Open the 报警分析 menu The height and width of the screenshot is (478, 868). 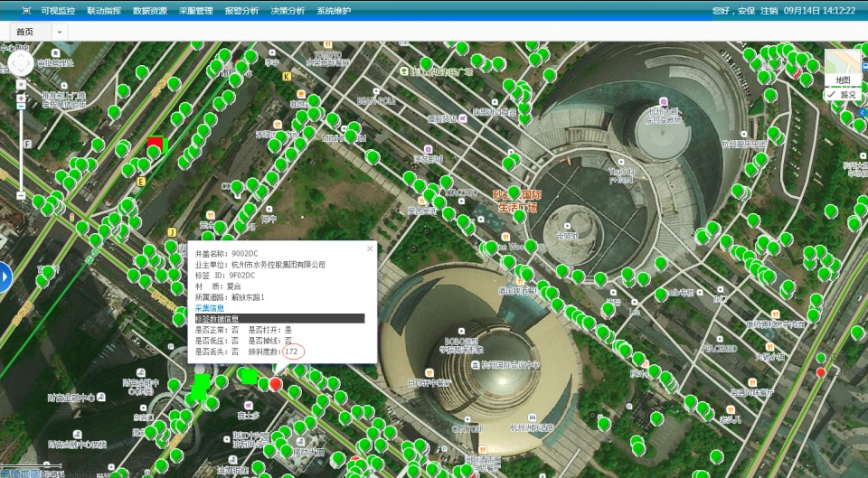point(241,11)
